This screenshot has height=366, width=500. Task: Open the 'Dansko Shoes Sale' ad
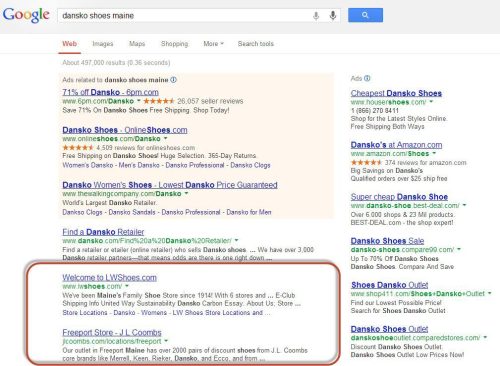pyautogui.click(x=387, y=241)
